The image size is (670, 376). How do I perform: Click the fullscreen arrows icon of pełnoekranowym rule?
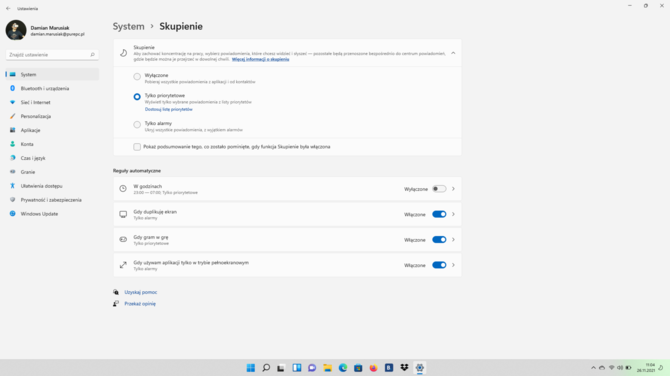coord(123,265)
